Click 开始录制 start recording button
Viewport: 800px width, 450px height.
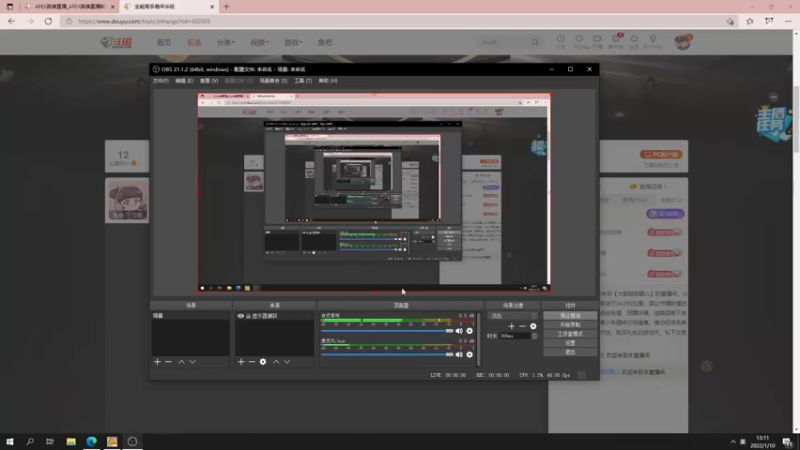pos(570,325)
